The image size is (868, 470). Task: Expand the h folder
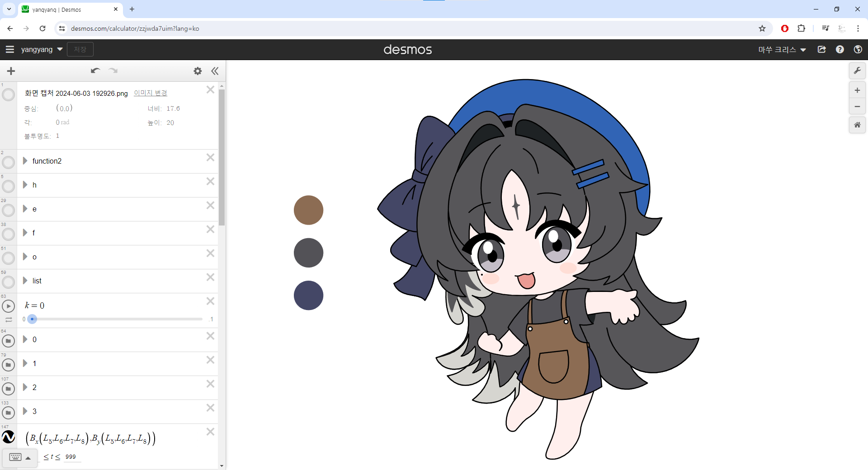coord(25,185)
